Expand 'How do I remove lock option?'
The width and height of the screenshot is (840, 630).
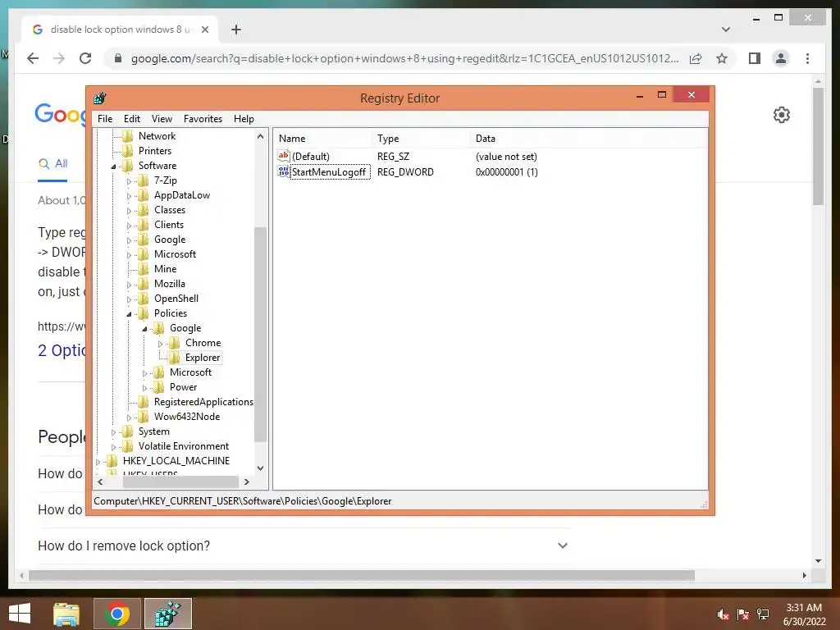(304, 546)
